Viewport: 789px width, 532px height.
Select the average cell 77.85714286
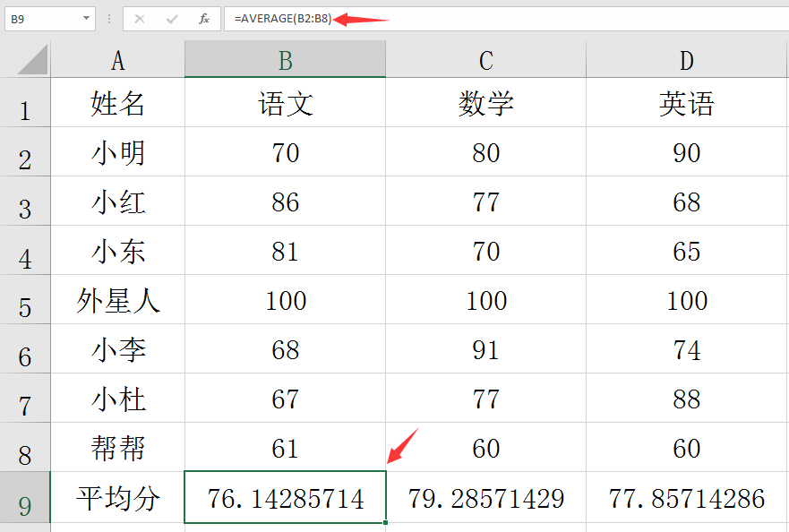(687, 497)
